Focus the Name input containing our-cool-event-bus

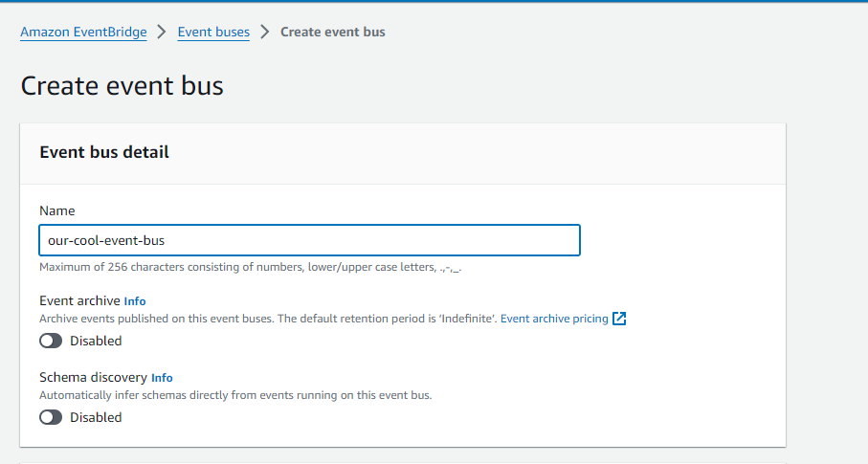pos(309,240)
